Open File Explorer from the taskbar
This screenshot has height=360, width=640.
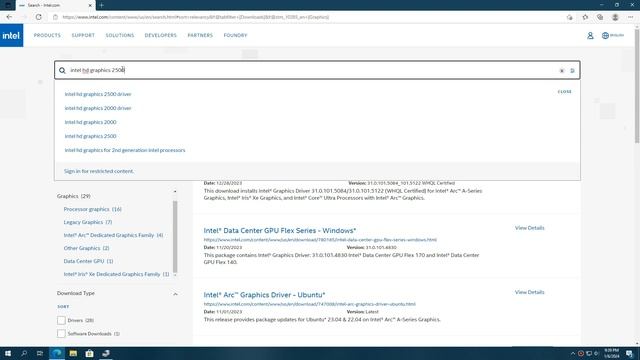coord(73,353)
